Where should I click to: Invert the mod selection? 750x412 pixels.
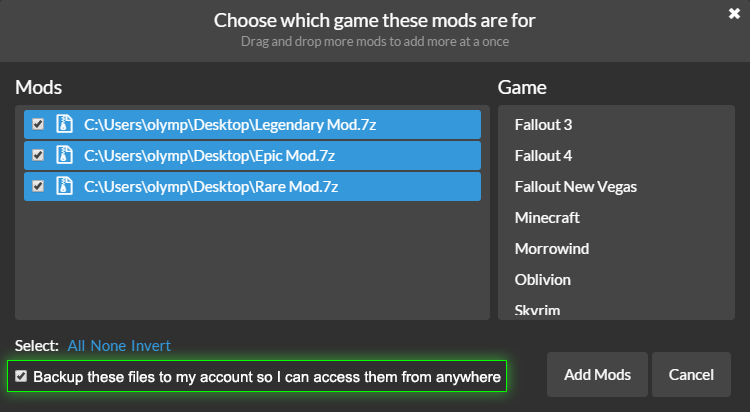point(151,345)
